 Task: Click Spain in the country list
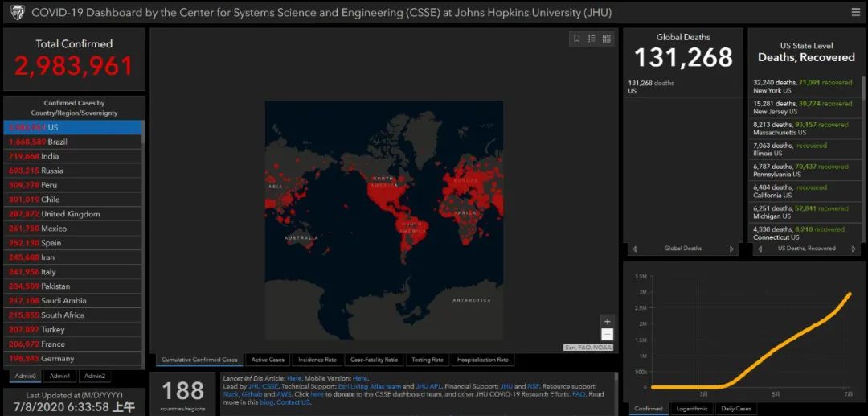[72, 243]
